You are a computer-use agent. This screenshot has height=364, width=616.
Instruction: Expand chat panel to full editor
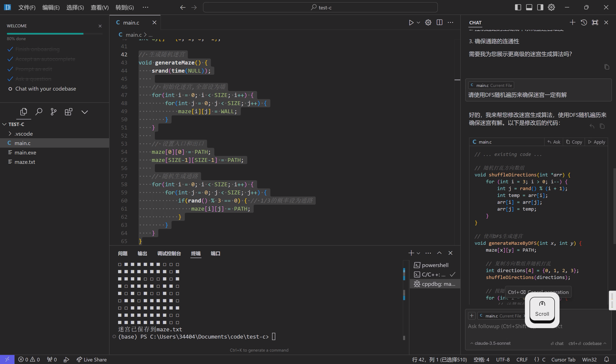point(595,23)
